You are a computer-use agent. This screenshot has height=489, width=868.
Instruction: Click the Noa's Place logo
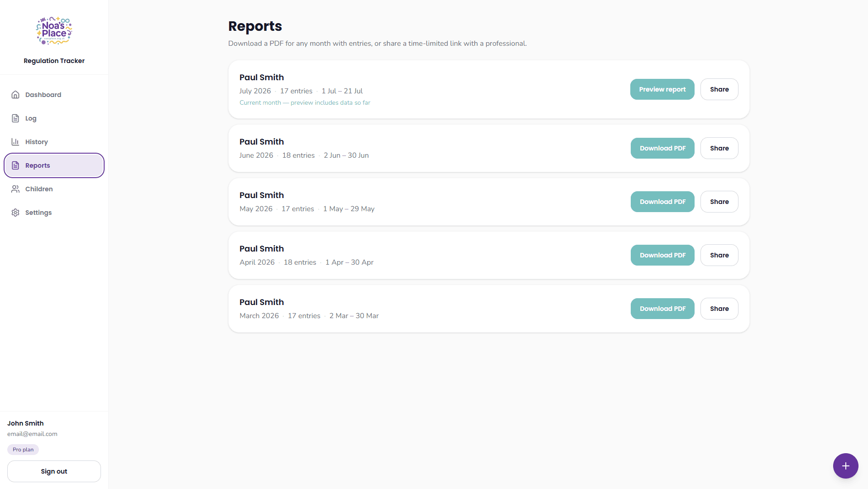pyautogui.click(x=54, y=31)
